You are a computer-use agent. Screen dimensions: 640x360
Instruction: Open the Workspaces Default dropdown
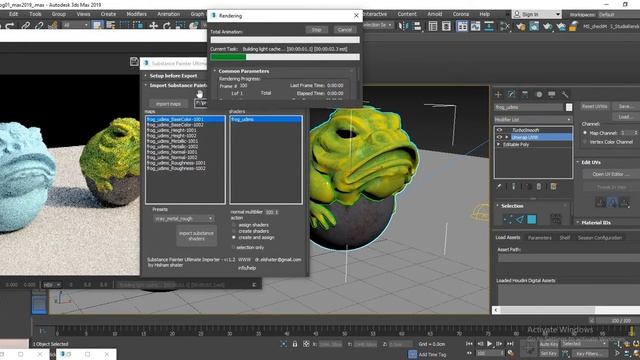pyautogui.click(x=618, y=14)
